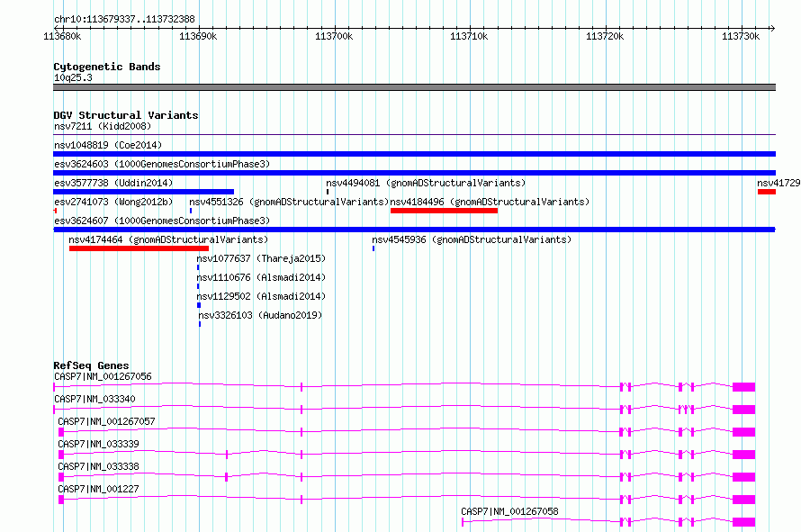Click the DGV Structural Variants track heading
The image size is (801, 532).
pos(126,115)
